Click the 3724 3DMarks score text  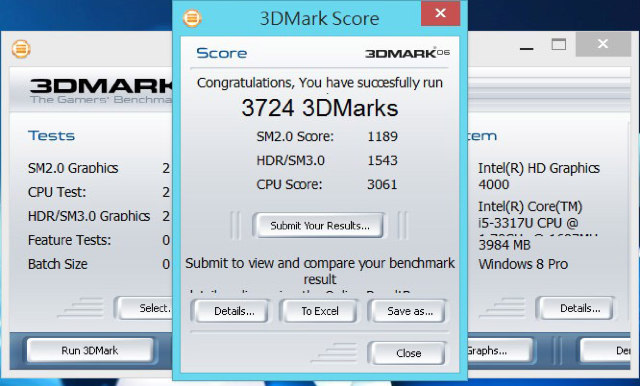point(319,108)
